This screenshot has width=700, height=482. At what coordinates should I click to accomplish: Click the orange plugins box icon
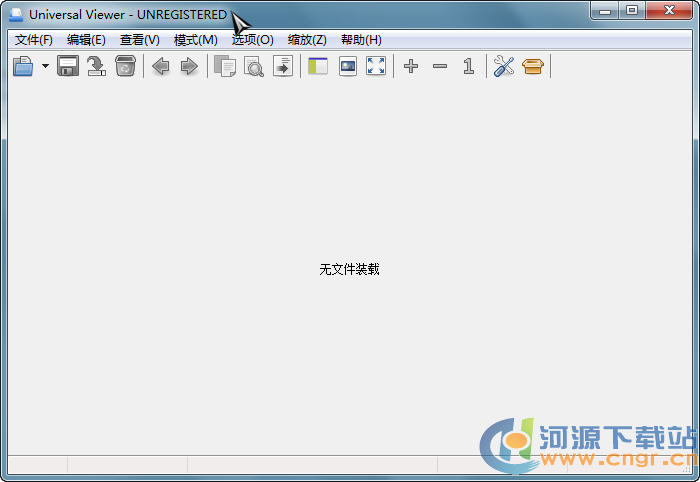pyautogui.click(x=533, y=67)
